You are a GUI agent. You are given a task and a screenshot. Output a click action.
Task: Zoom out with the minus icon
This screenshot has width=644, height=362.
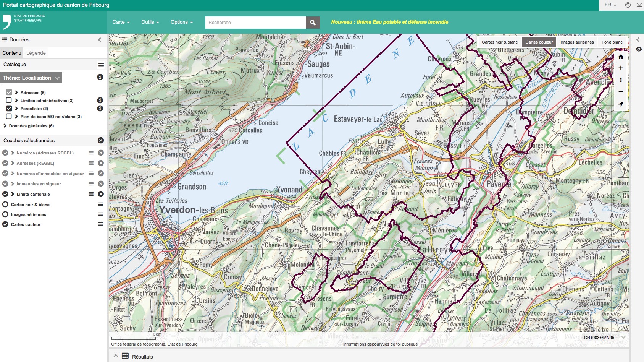[x=621, y=91]
